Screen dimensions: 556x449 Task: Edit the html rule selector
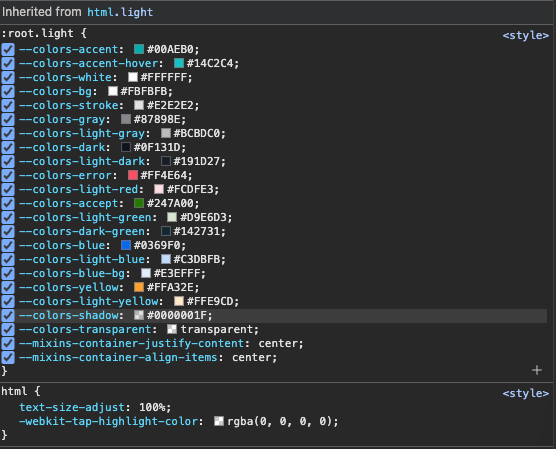[x=14, y=391]
